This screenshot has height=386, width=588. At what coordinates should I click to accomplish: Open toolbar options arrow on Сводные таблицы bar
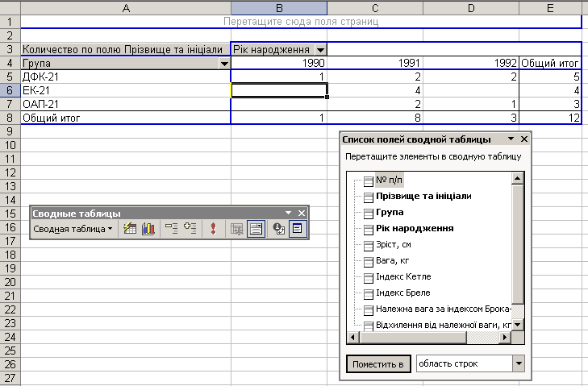point(288,213)
